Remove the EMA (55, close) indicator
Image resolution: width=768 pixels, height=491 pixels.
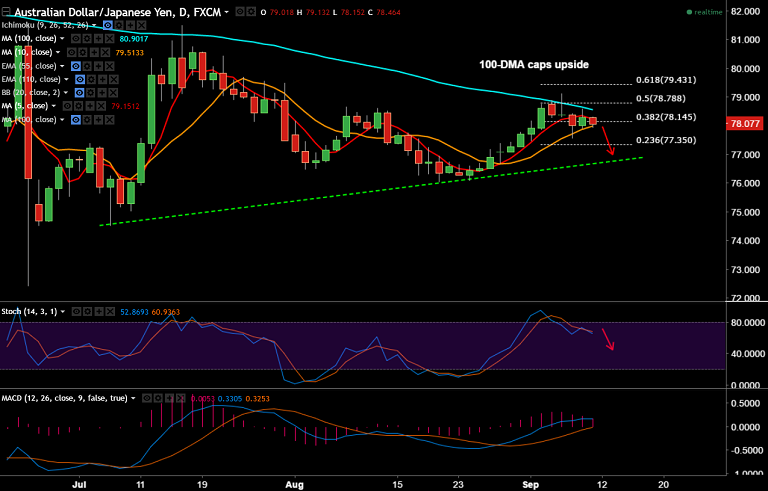tap(110, 66)
